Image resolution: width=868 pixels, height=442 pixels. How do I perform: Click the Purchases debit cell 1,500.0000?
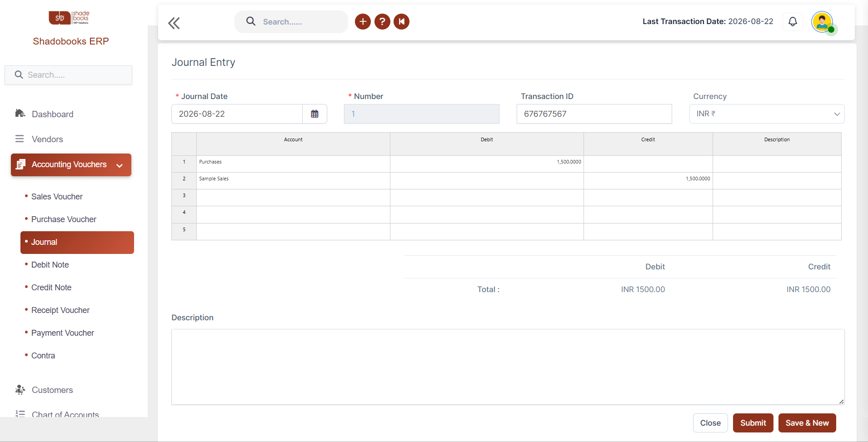[487, 164]
